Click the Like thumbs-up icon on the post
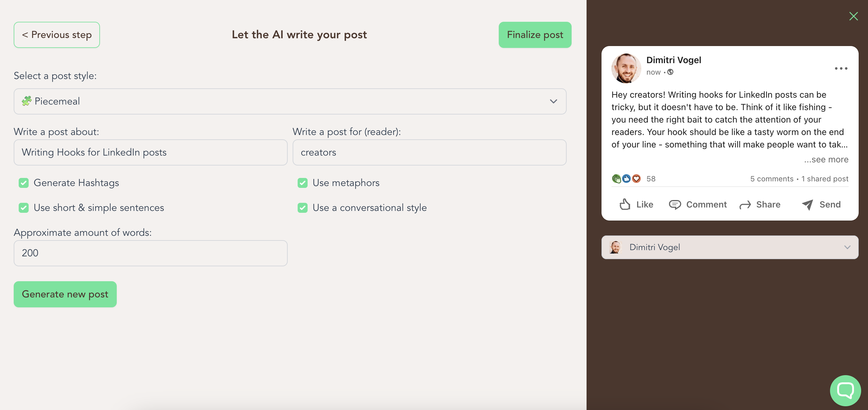This screenshot has width=868, height=410. [625, 204]
